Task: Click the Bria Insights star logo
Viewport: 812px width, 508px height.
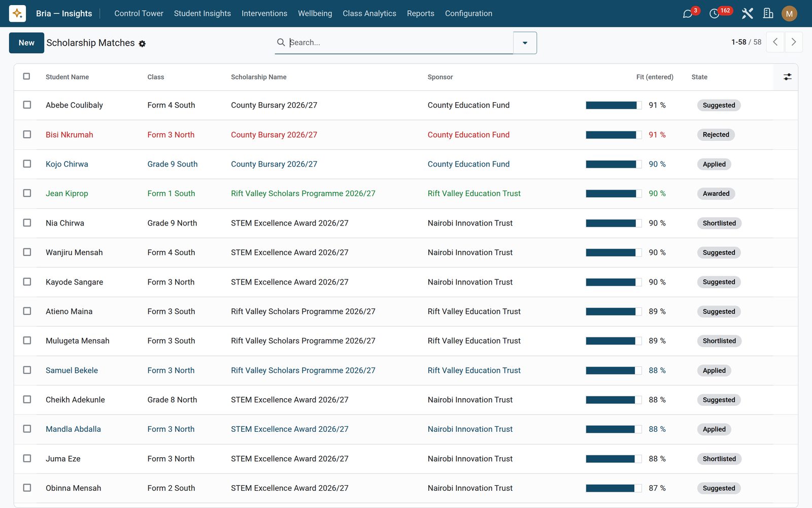Action: pos(17,13)
